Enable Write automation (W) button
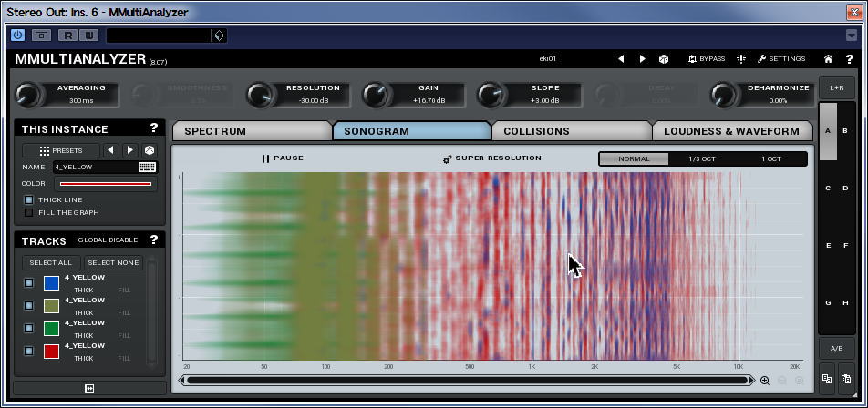868x408 pixels. coord(88,36)
